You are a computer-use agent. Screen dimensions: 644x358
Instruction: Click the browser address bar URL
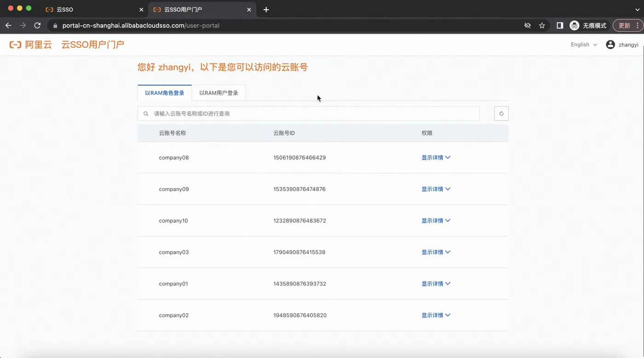tap(141, 26)
